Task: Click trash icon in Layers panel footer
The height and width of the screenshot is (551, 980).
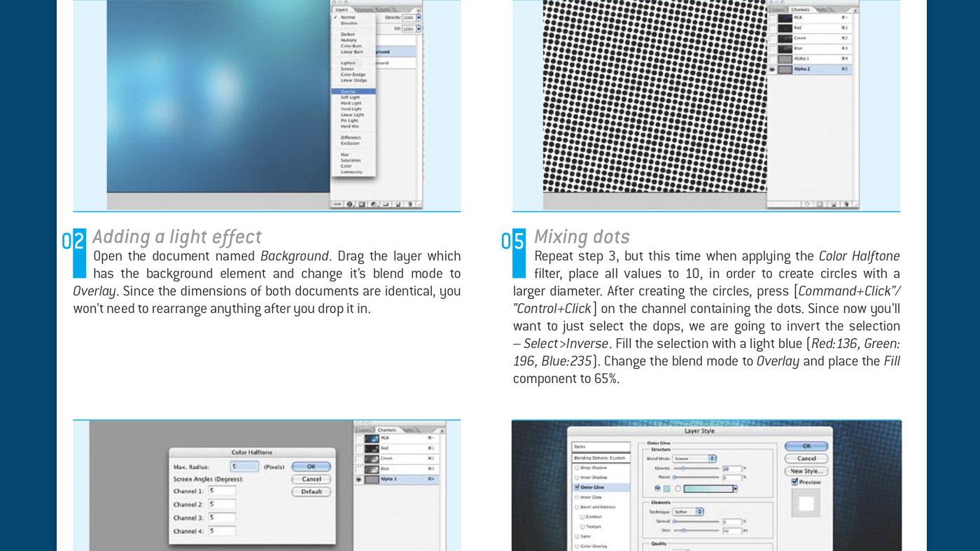Action: pyautogui.click(x=410, y=204)
